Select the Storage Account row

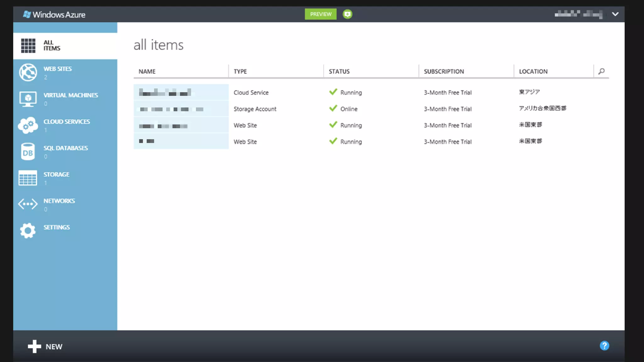pos(255,109)
